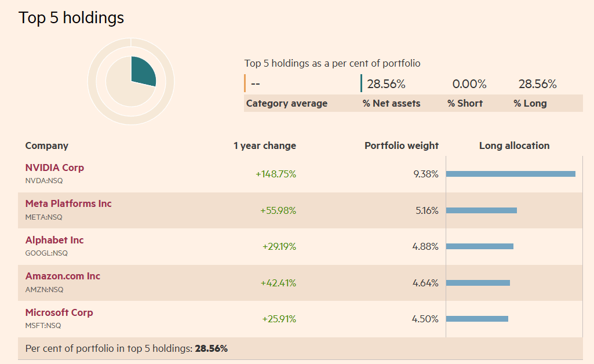Open the Meta Platforms Inc holding page
The image size is (594, 364).
tap(68, 203)
